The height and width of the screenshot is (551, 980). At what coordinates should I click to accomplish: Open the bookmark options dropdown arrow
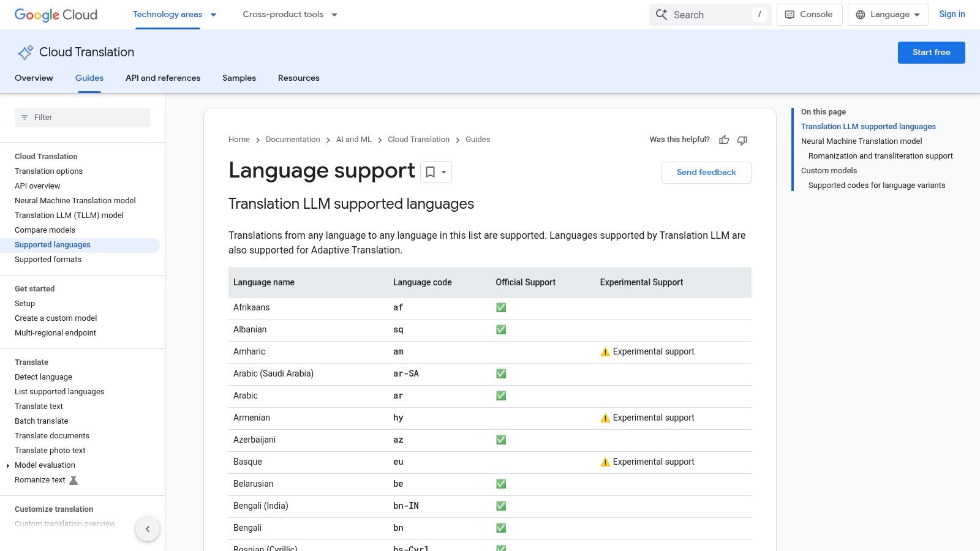point(442,172)
